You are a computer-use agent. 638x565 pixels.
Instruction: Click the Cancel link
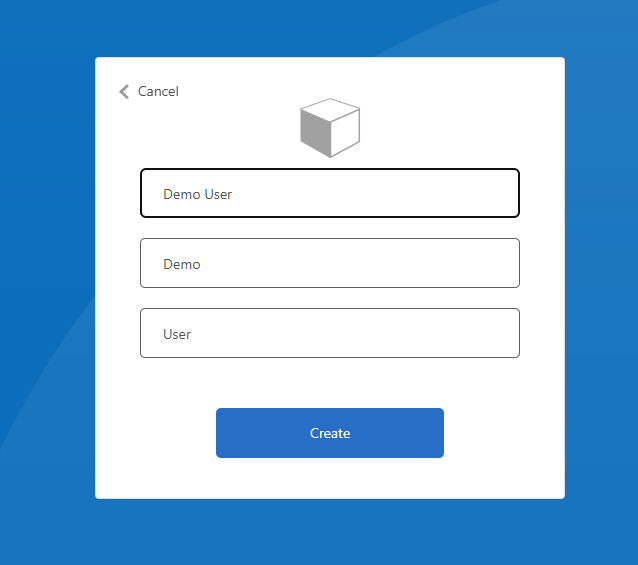pyautogui.click(x=158, y=92)
